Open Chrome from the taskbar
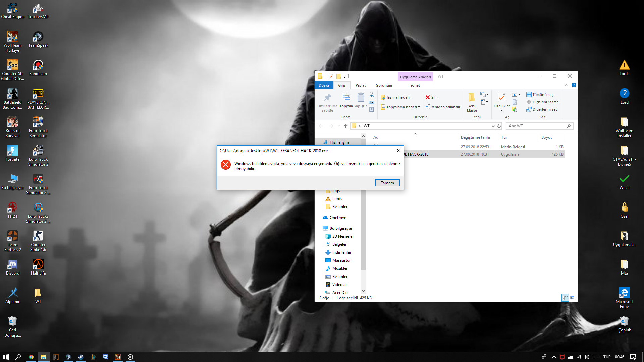 tap(31, 357)
